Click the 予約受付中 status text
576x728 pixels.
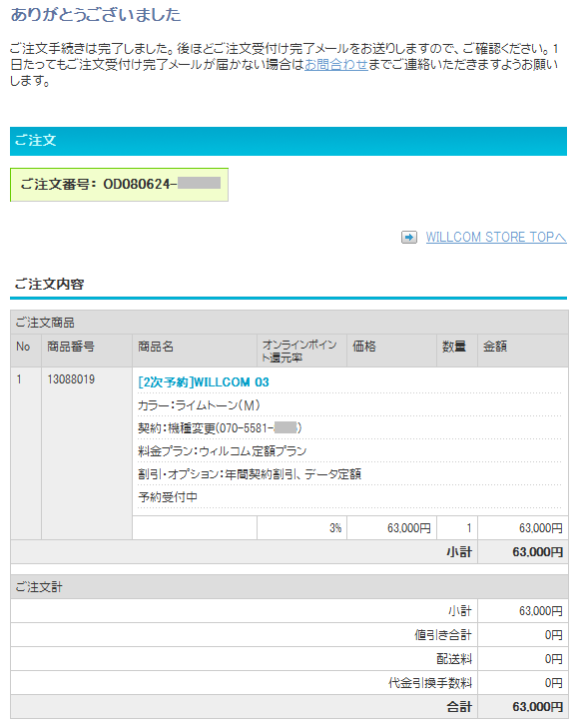tap(168, 497)
